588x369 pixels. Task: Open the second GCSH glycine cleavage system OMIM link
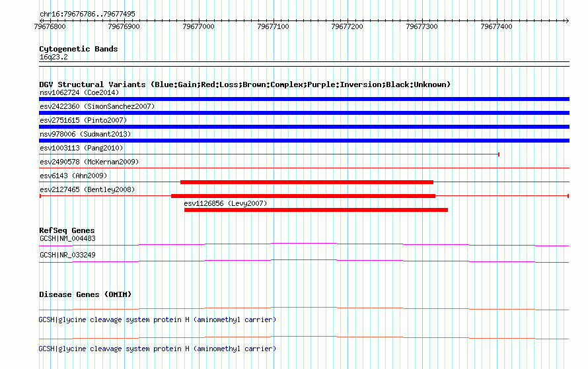(157, 349)
